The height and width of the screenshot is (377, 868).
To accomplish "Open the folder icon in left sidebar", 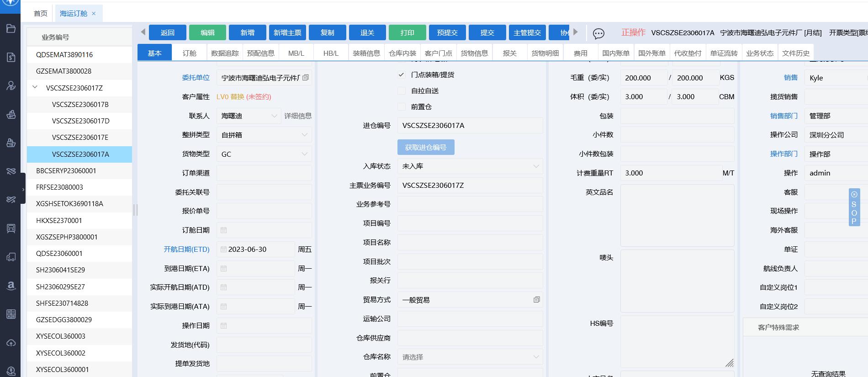I will pyautogui.click(x=11, y=29).
